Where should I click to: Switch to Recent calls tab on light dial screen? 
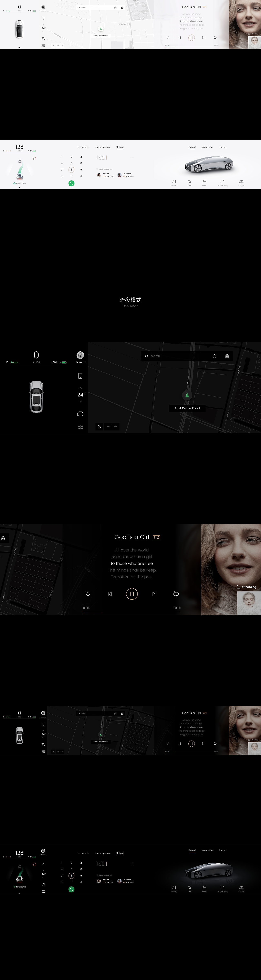83,147
